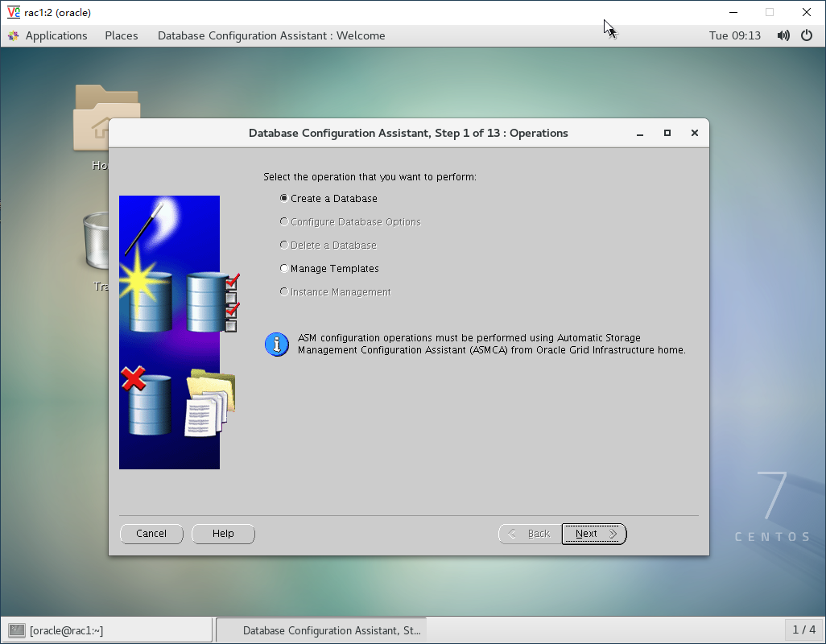Close the DBCA dialog window
This screenshot has width=826, height=644.
695,133
